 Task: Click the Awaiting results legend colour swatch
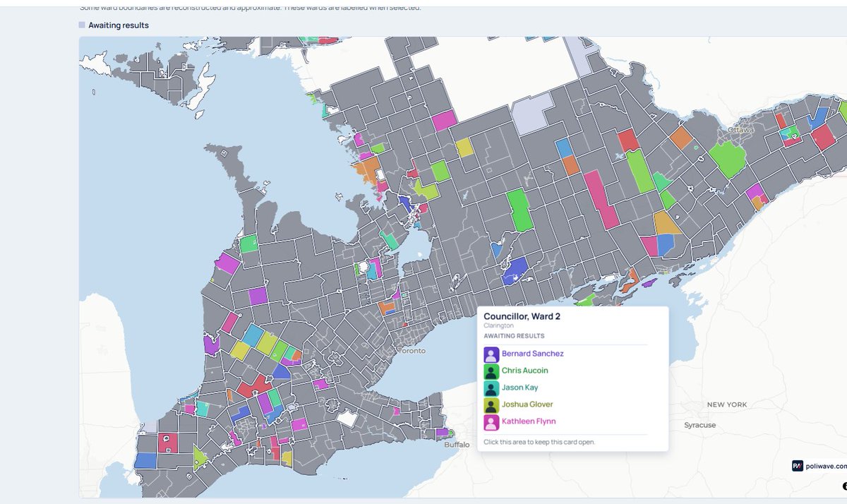pos(82,25)
